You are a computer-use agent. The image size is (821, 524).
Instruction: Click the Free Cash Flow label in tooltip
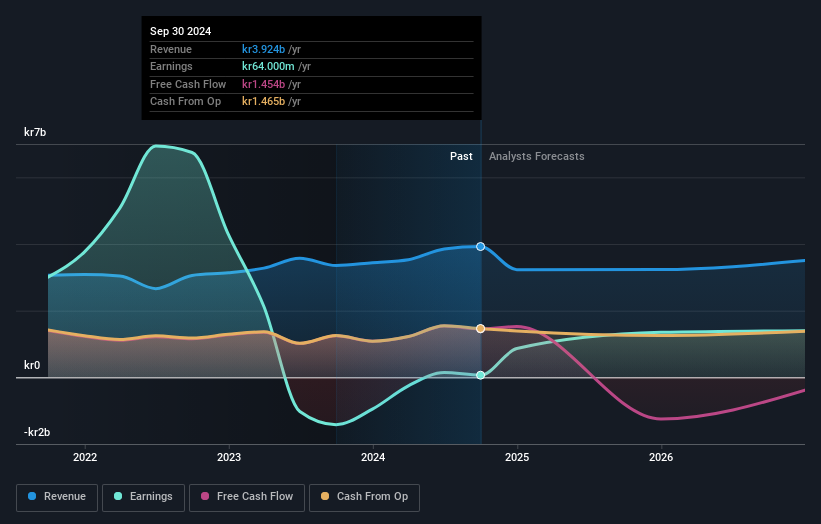coord(188,84)
